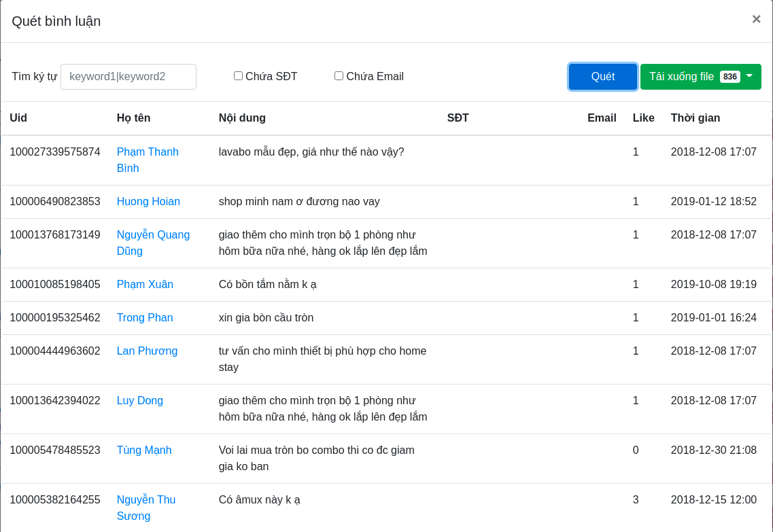Select timestamp 2019-01-12 18:52
This screenshot has width=773, height=532.
pyautogui.click(x=713, y=202)
